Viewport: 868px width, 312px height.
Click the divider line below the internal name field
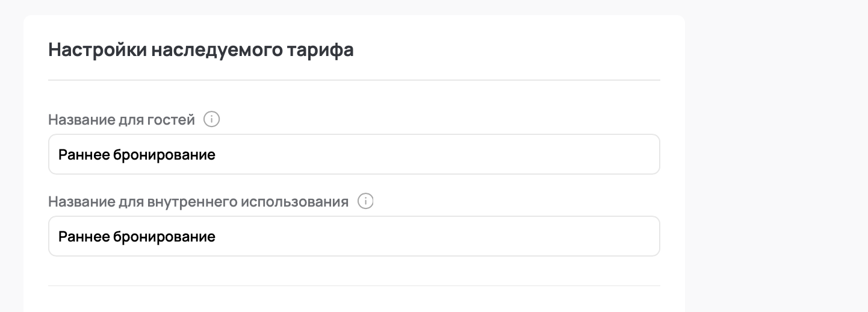tap(354, 285)
